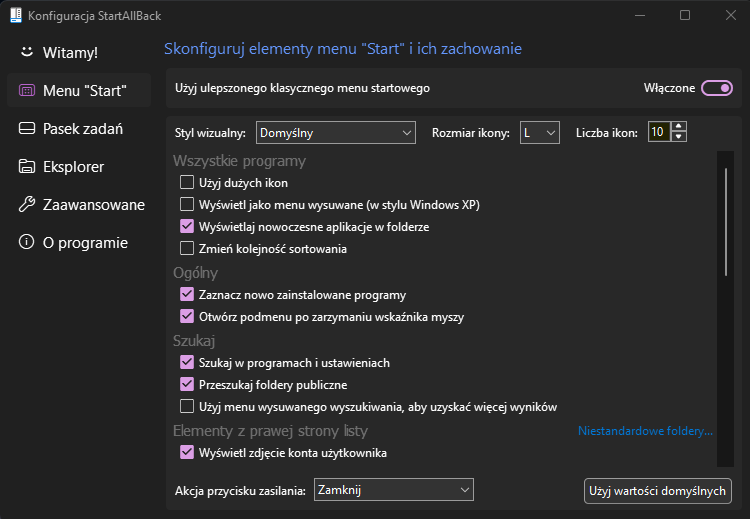
Task: Open the Styl wizualny dropdown
Action: pyautogui.click(x=336, y=133)
